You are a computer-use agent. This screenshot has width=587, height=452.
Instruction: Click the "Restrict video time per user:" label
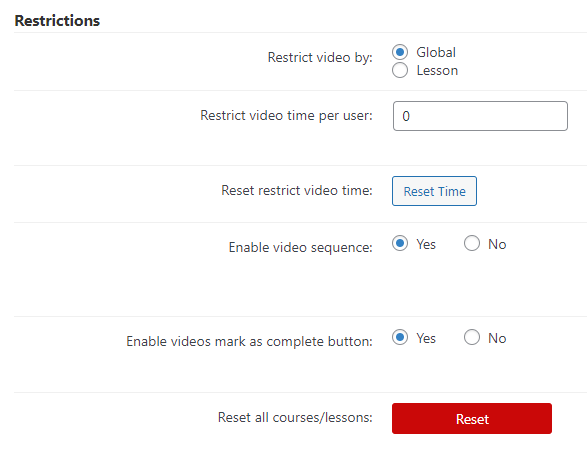click(x=286, y=115)
